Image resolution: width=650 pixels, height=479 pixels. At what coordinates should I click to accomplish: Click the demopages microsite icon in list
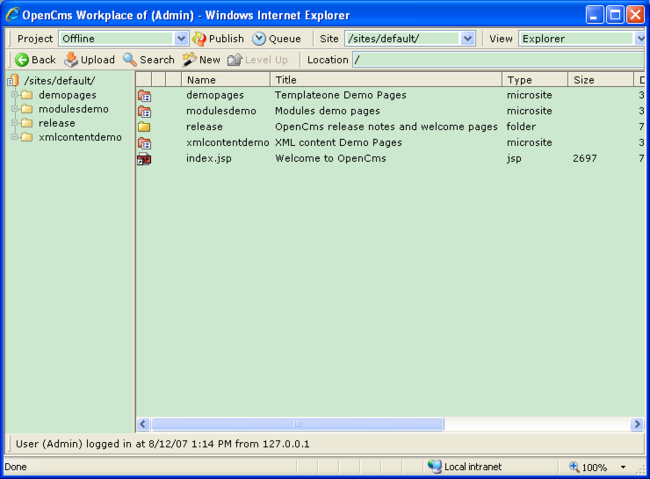pyautogui.click(x=144, y=96)
